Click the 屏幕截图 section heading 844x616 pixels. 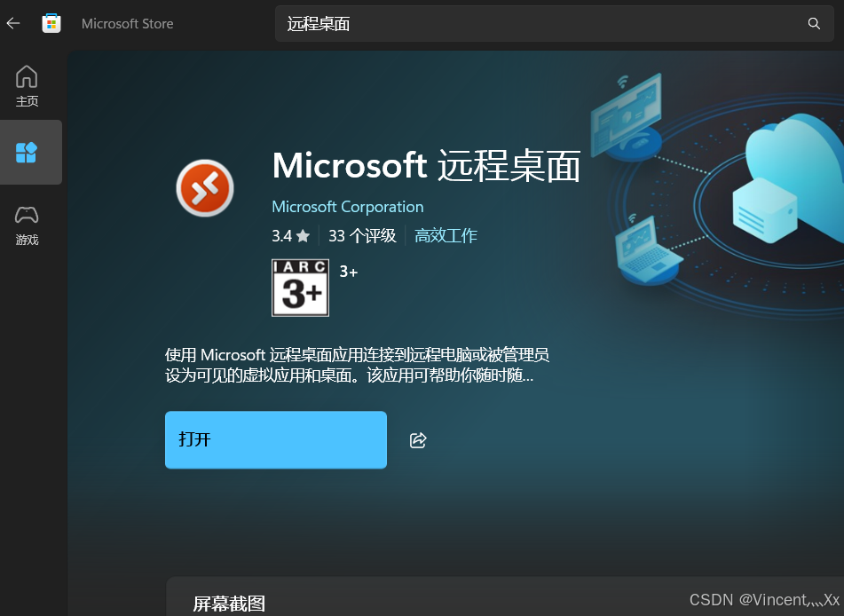coord(229,604)
